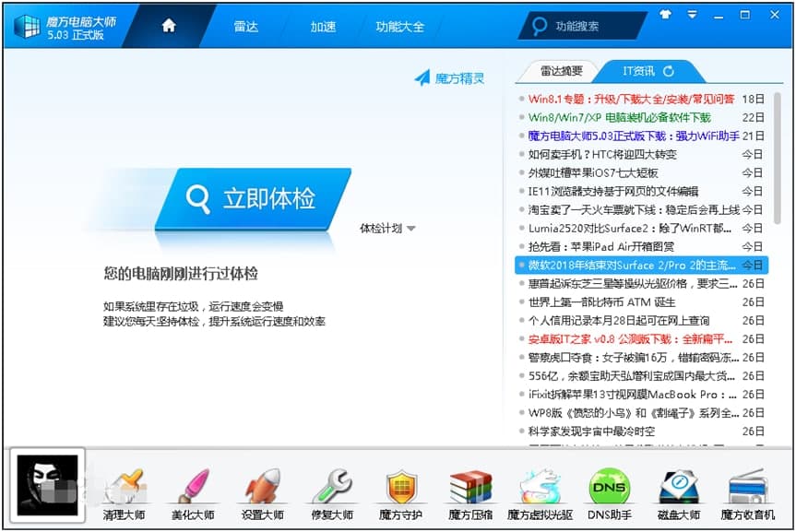
Task: Open the title bar dropdown menu
Action: [691, 15]
